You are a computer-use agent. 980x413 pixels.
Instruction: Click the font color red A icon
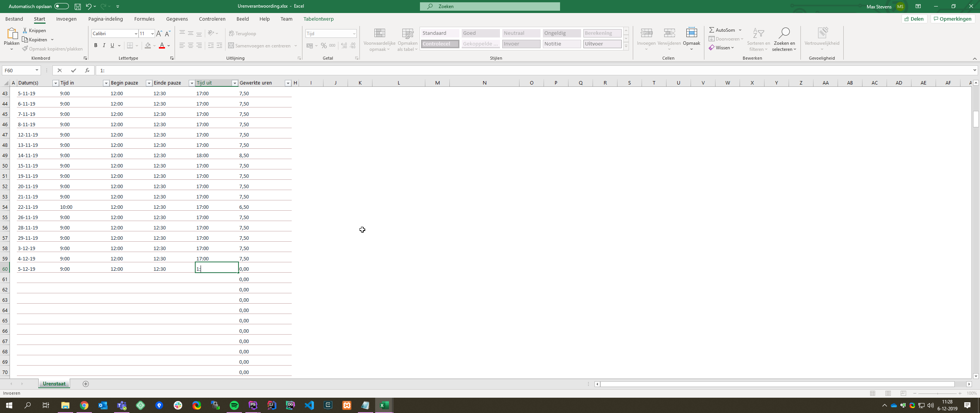click(162, 46)
